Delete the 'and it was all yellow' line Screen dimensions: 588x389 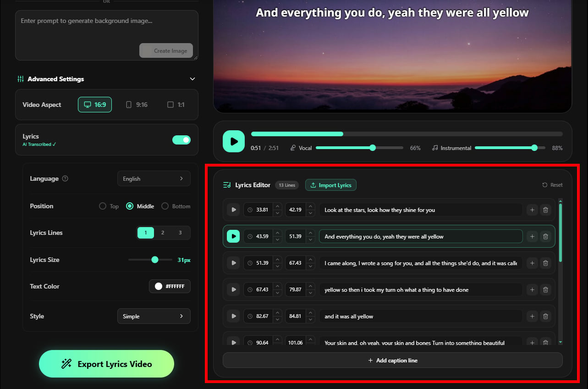545,317
